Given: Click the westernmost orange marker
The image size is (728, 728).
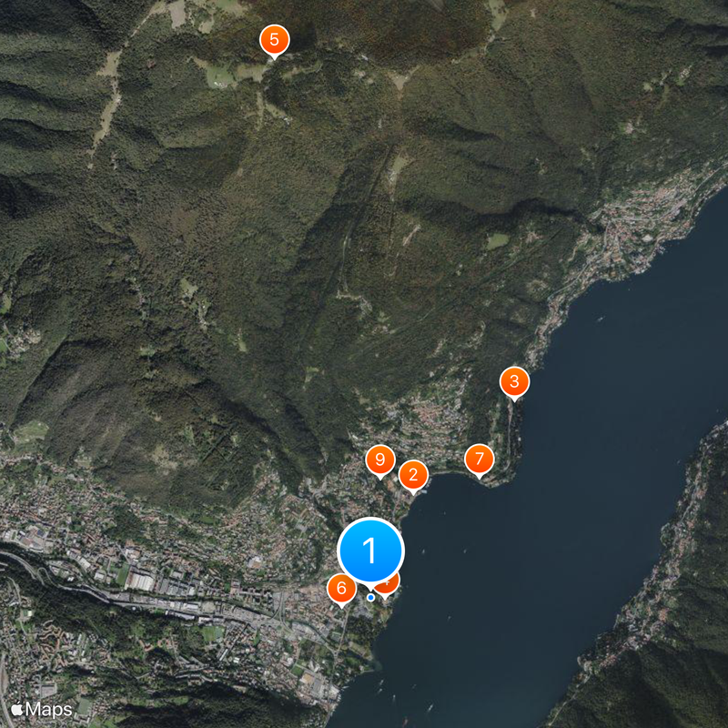Looking at the screenshot, I should coord(273,39).
